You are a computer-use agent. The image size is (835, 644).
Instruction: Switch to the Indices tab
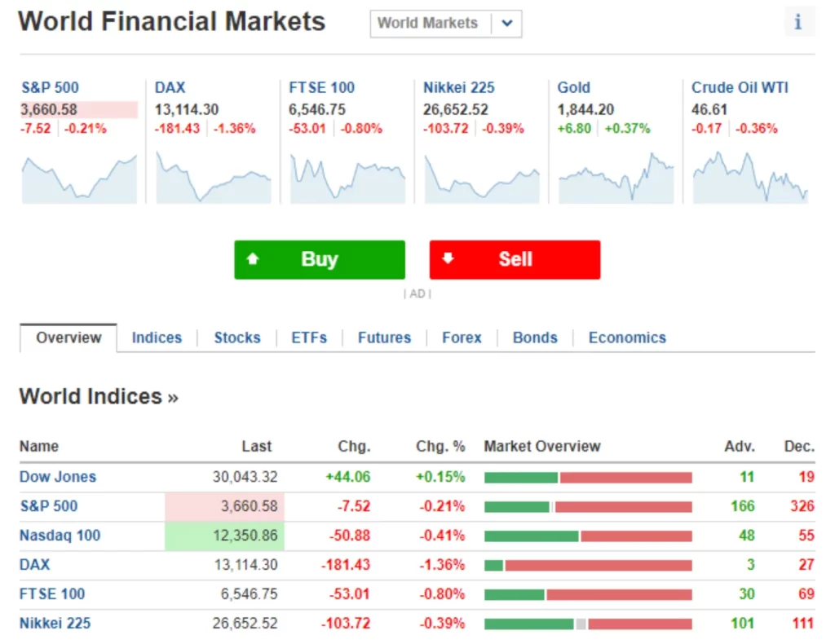157,337
